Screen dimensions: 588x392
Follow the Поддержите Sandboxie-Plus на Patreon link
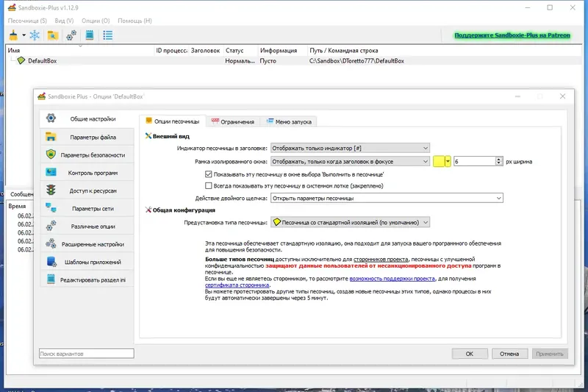512,35
